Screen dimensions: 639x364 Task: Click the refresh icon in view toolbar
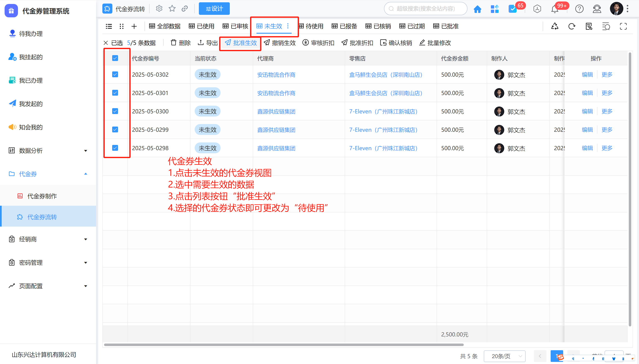572,26
